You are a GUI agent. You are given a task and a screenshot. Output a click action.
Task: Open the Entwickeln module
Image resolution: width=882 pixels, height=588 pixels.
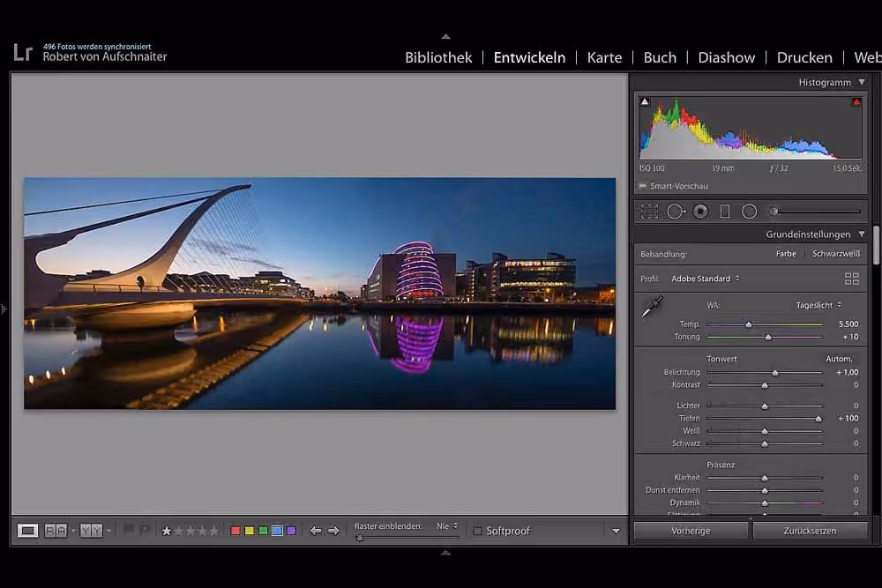point(529,58)
